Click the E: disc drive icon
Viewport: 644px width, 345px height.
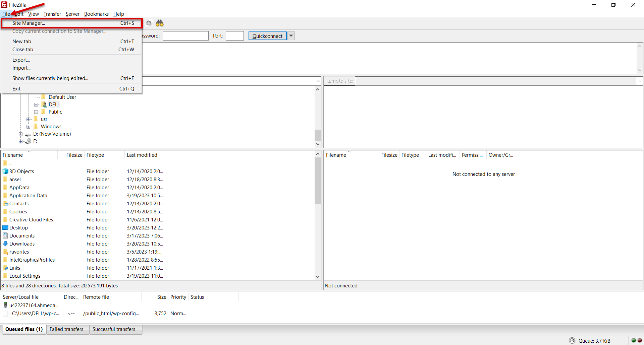pyautogui.click(x=29, y=141)
